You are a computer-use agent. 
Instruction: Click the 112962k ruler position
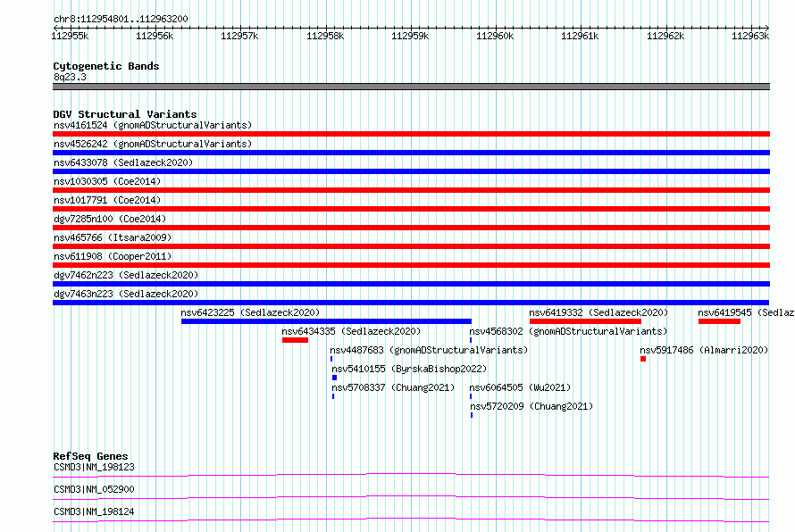tap(665, 36)
